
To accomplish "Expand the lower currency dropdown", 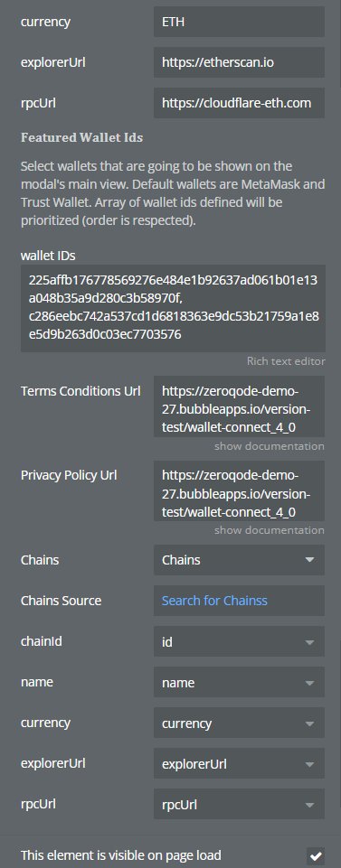I will click(x=239, y=723).
